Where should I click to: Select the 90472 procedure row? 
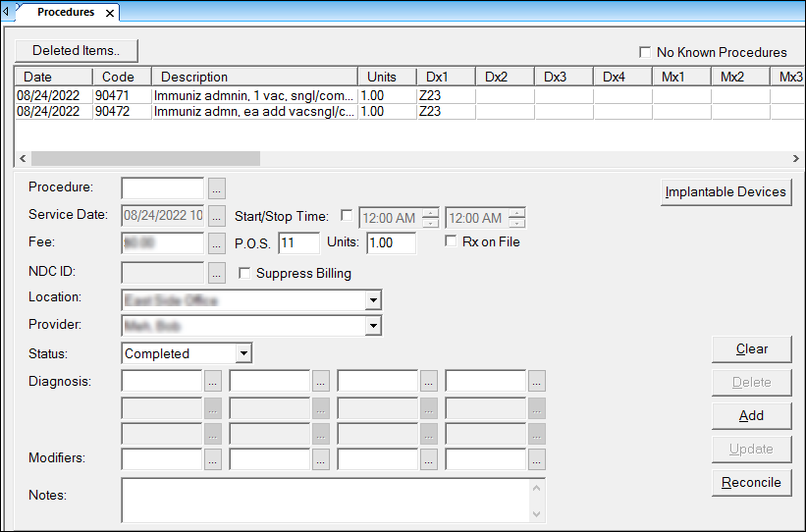pos(409,112)
